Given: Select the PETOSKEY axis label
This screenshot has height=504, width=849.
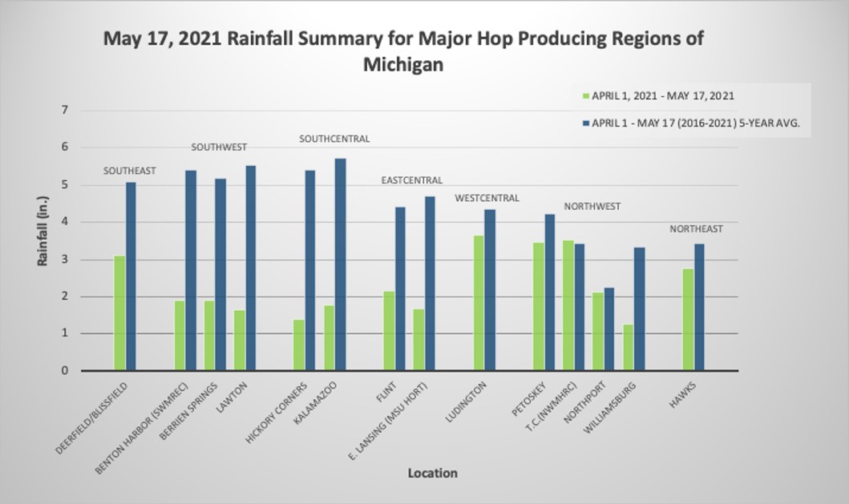Looking at the screenshot, I should pos(528,399).
